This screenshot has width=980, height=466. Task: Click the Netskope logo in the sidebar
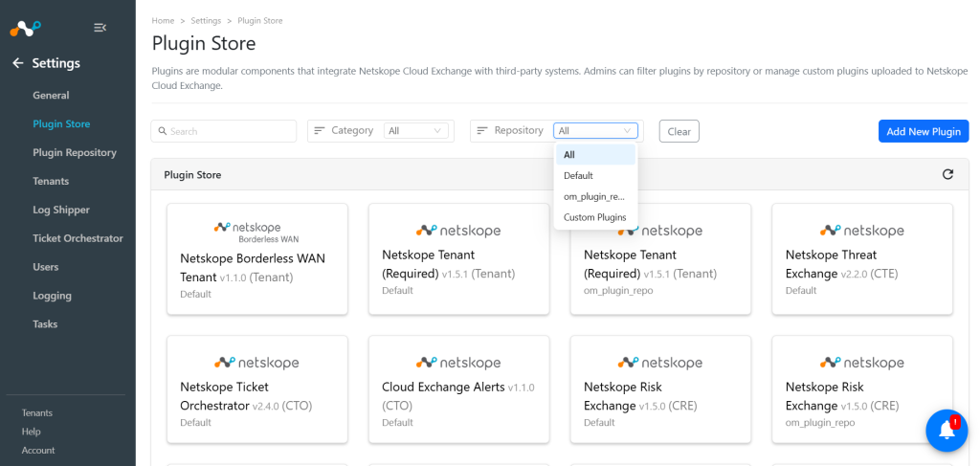coord(25,28)
